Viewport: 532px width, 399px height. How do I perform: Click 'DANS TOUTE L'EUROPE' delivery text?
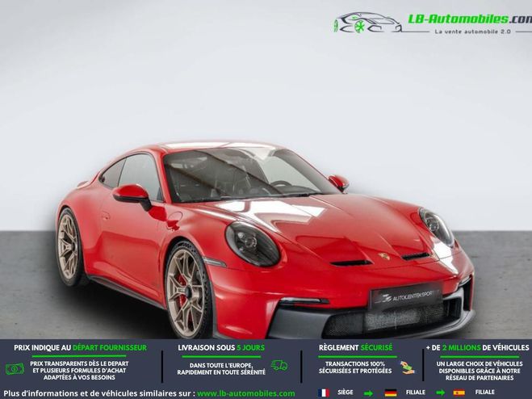click(x=221, y=365)
